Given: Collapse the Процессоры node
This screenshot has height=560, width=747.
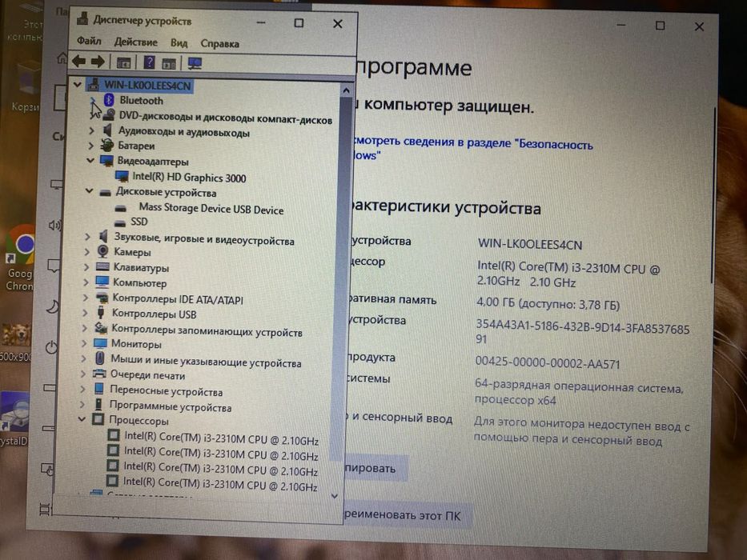Looking at the screenshot, I should [x=82, y=419].
